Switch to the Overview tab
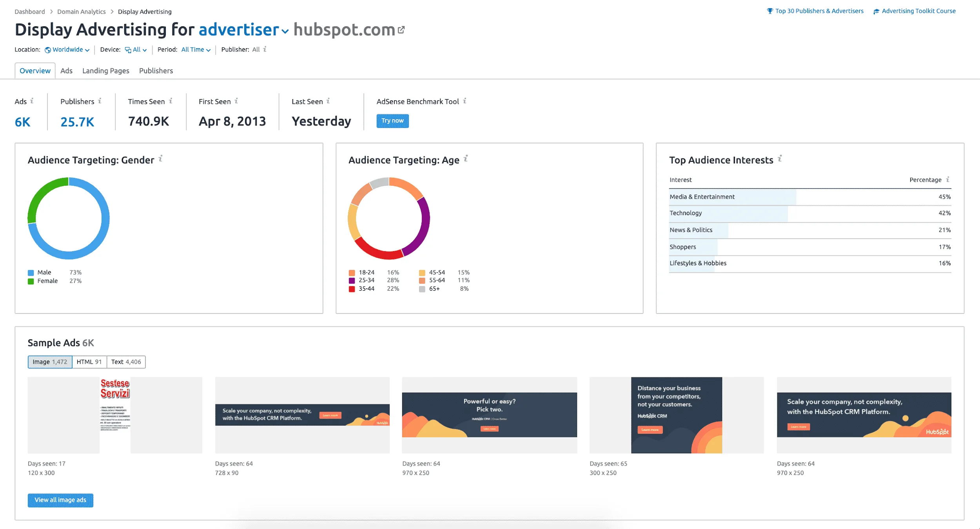The height and width of the screenshot is (529, 980). click(x=35, y=71)
